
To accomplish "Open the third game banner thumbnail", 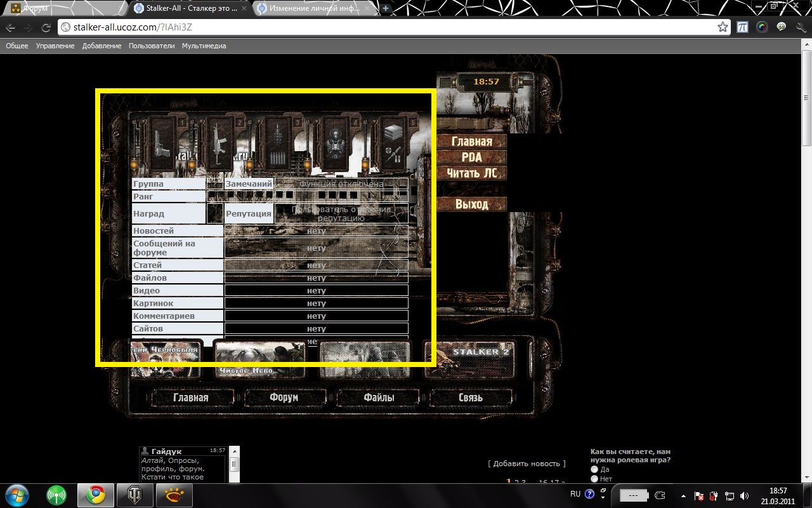I will pos(365,360).
